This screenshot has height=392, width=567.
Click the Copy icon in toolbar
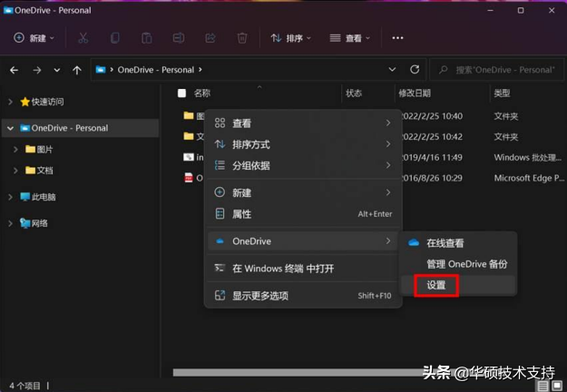coord(115,37)
